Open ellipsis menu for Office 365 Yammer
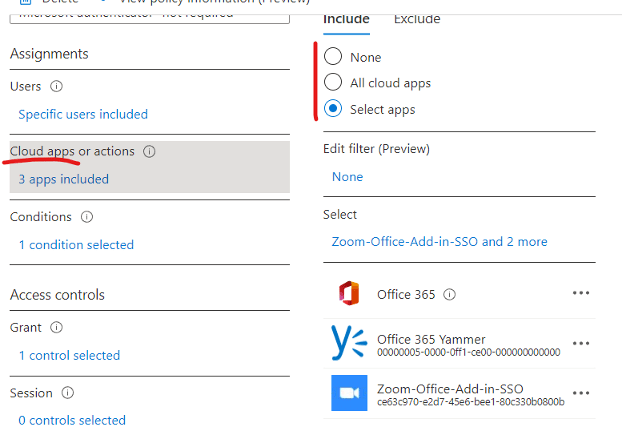Image resolution: width=622 pixels, height=438 pixels. point(581,343)
